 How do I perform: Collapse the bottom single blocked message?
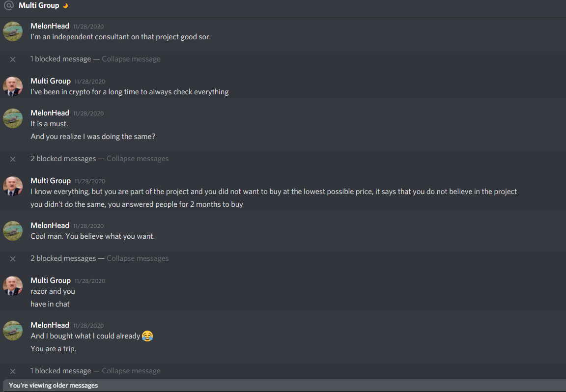pos(131,371)
